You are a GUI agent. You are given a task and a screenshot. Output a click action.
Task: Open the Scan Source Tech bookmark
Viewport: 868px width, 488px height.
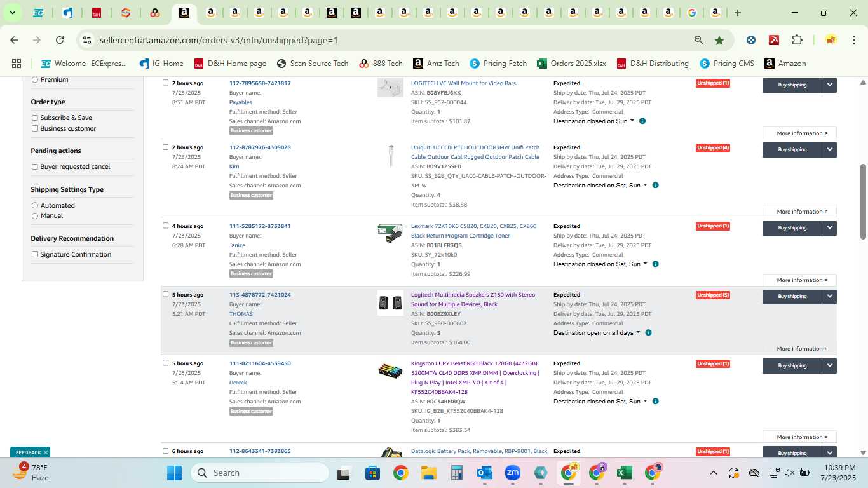[x=313, y=64]
